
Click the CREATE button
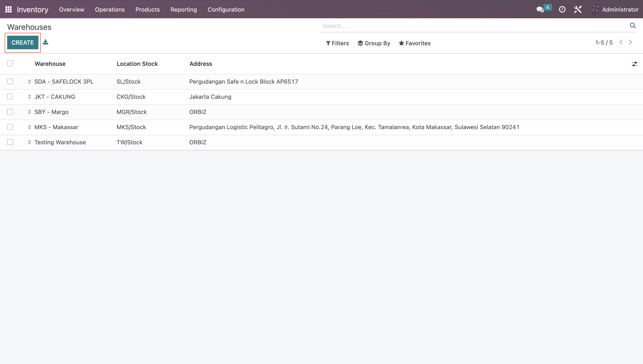point(23,42)
